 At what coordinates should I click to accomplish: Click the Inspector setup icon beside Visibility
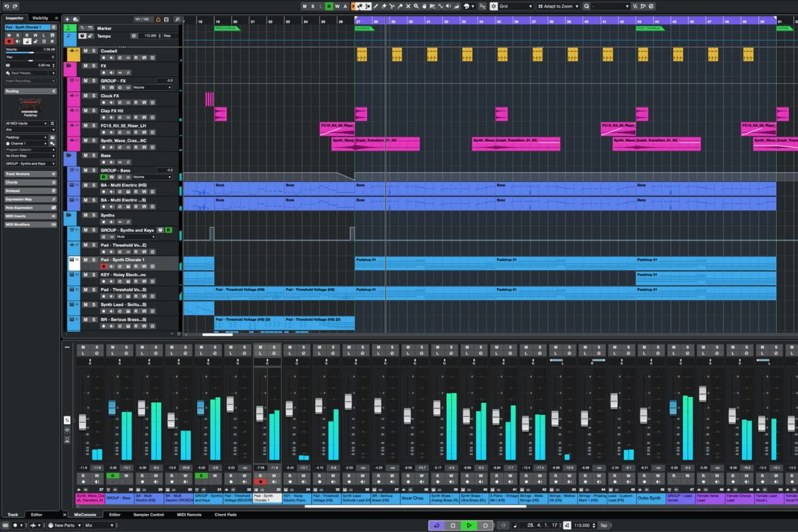[x=57, y=18]
